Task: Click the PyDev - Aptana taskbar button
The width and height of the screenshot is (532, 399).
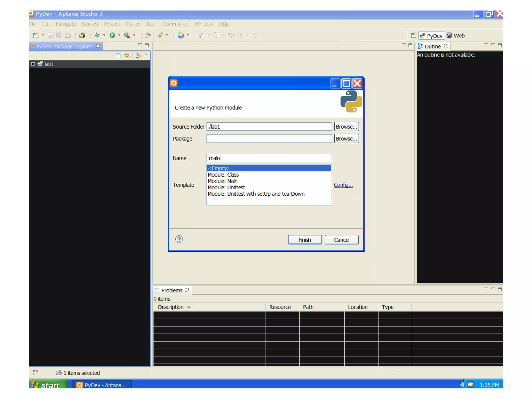Action: [102, 385]
